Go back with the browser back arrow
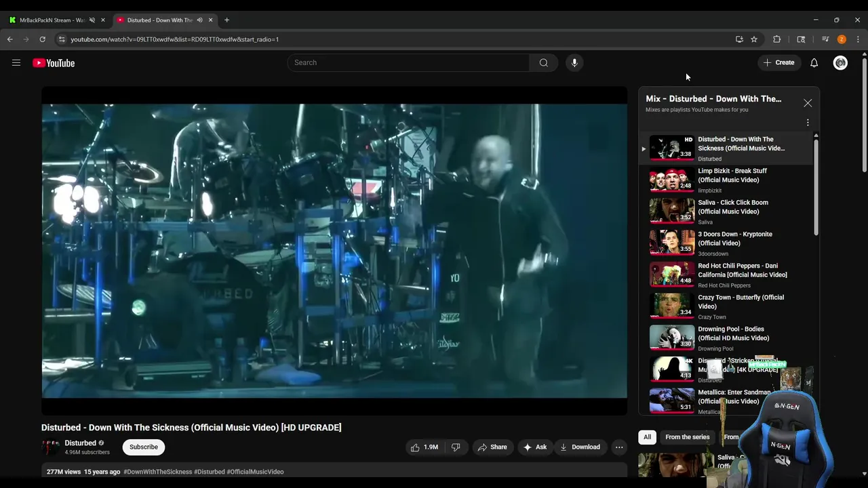Screen dimensions: 868x488 [x=10, y=39]
